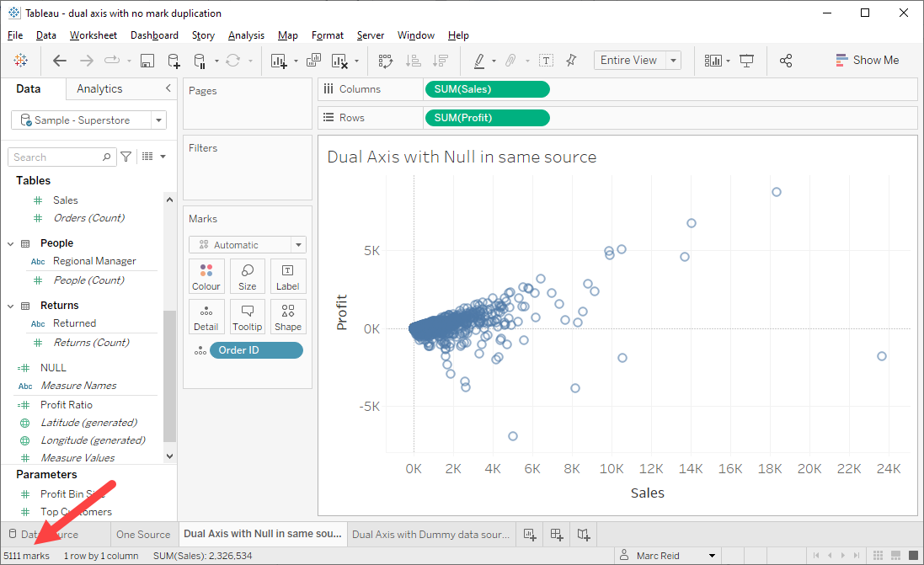This screenshot has height=565, width=924.
Task: Open the Colour marks card
Action: [x=206, y=276]
